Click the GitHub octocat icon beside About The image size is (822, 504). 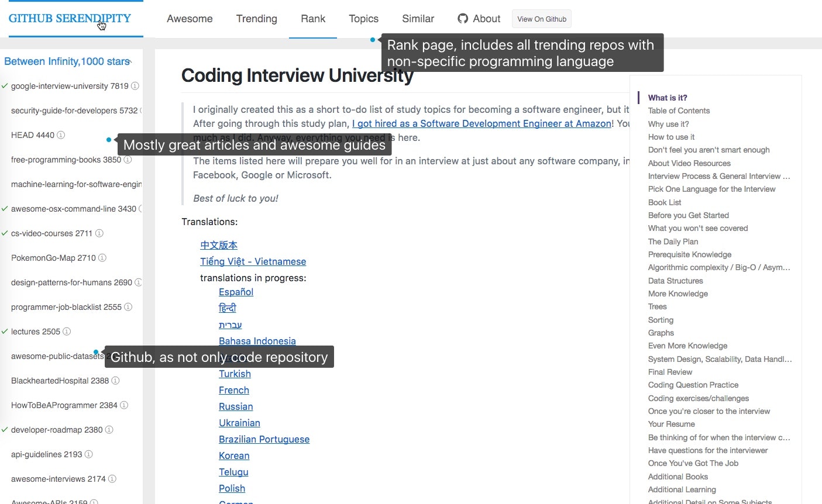pos(462,18)
